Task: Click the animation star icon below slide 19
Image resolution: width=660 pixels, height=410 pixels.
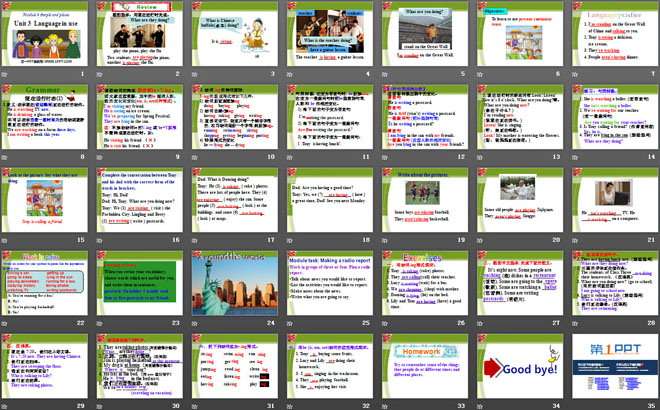Action: (x=385, y=240)
